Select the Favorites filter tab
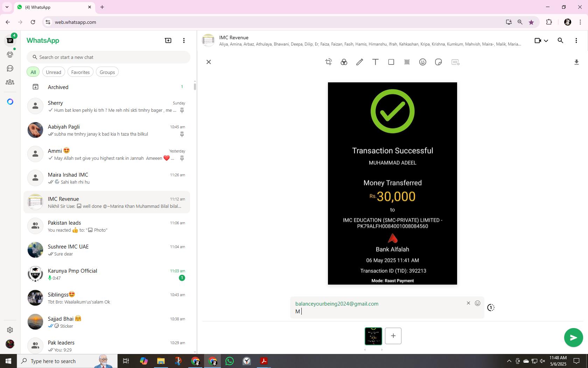The image size is (588, 368). click(x=80, y=72)
